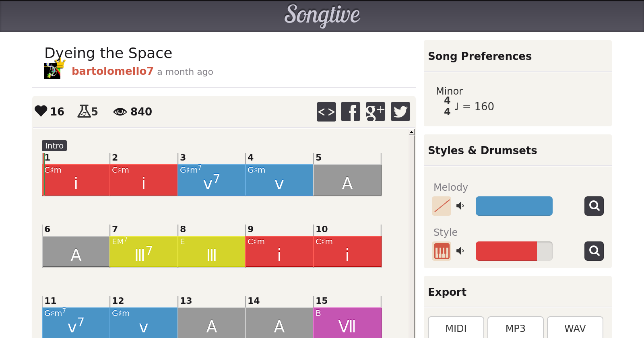Adjust the red Style volume slider
Screen dimensions: 644x338
pyautogui.click(x=514, y=251)
